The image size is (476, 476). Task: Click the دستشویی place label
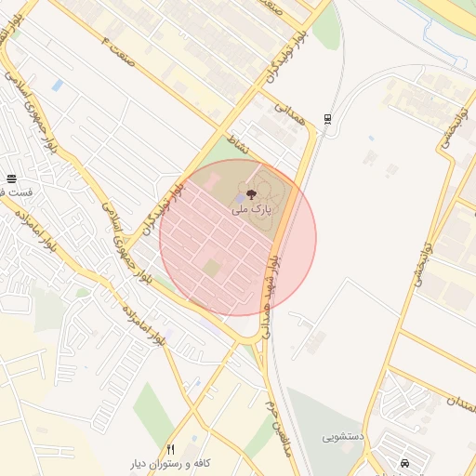[343, 437]
